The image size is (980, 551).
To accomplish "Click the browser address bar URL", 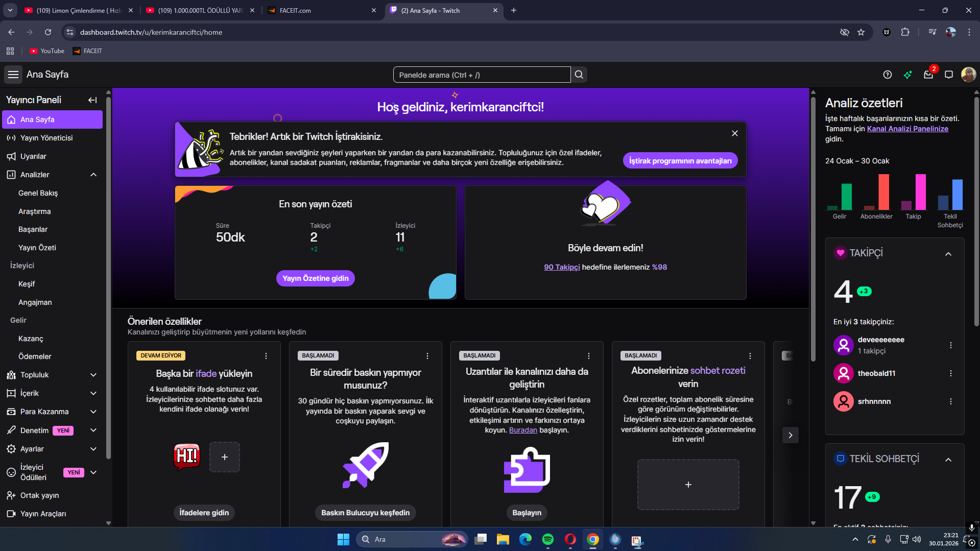I will click(151, 32).
